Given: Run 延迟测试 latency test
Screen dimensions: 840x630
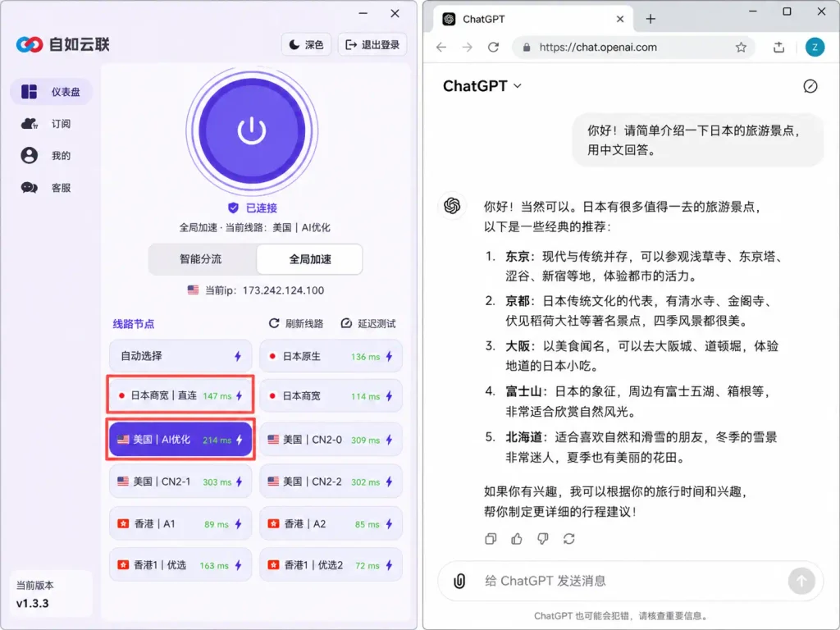Looking at the screenshot, I should [x=368, y=323].
